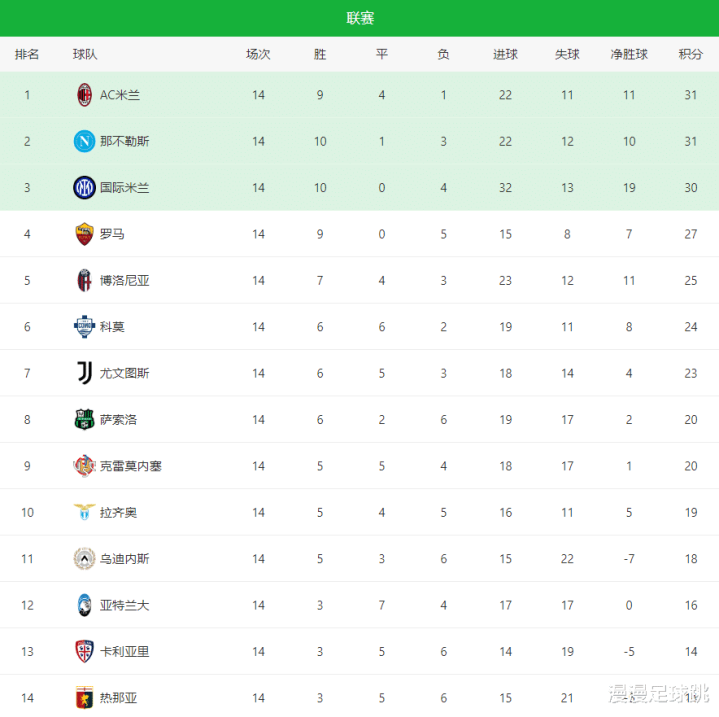The height and width of the screenshot is (717, 719).
Task: Open the 卡利亚里 team name link
Action: 124,651
